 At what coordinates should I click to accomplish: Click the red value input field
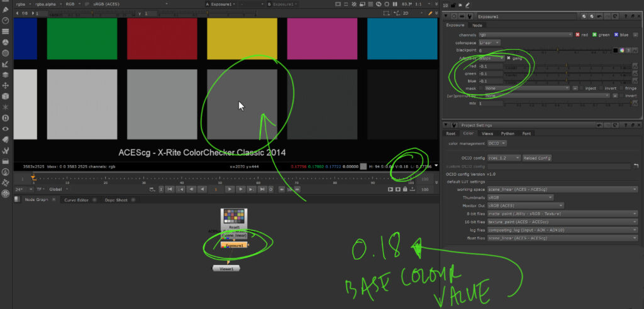click(x=489, y=66)
